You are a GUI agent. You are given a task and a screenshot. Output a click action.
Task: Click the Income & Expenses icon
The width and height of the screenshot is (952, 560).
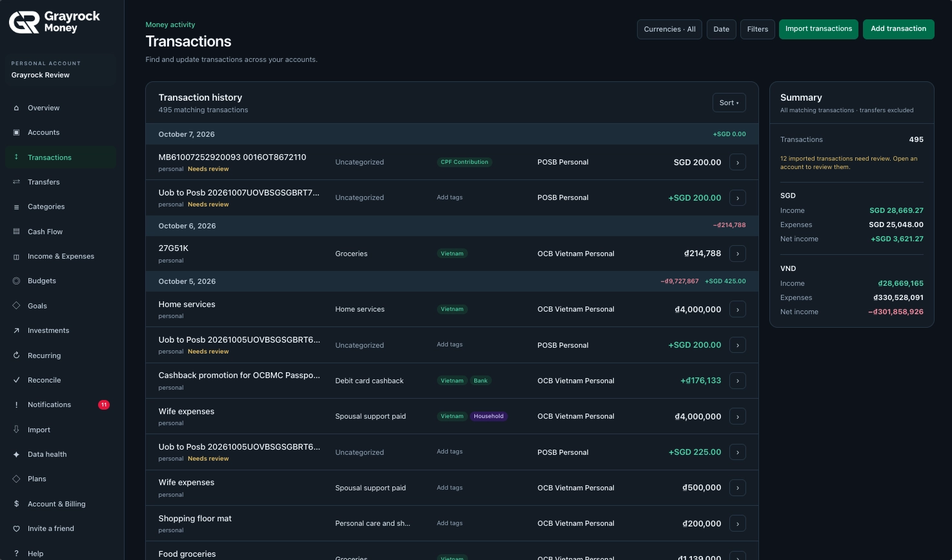tap(16, 256)
